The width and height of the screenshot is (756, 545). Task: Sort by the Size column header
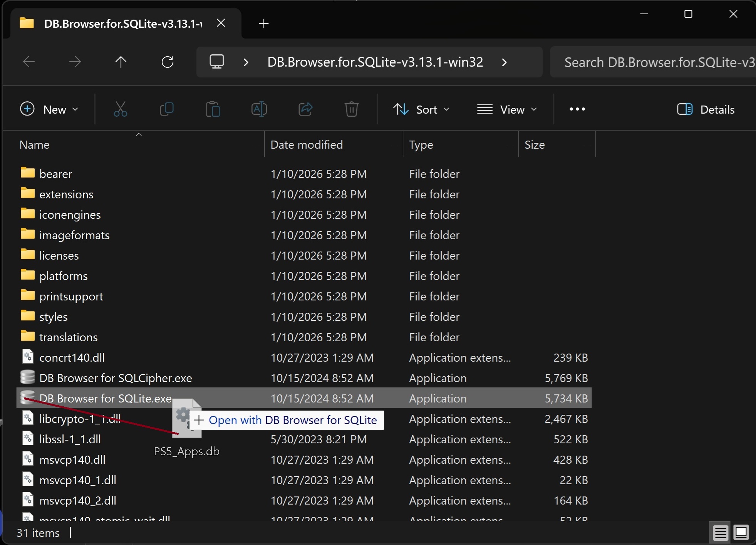pyautogui.click(x=557, y=145)
